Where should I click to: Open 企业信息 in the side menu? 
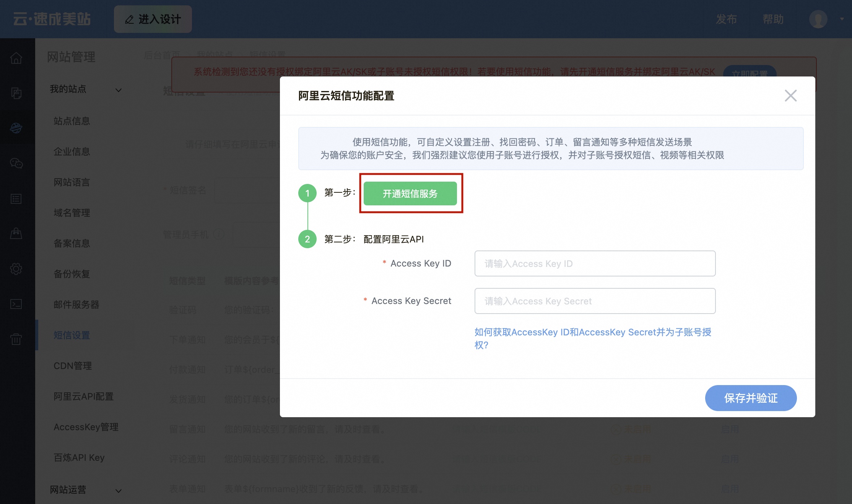pos(72,152)
